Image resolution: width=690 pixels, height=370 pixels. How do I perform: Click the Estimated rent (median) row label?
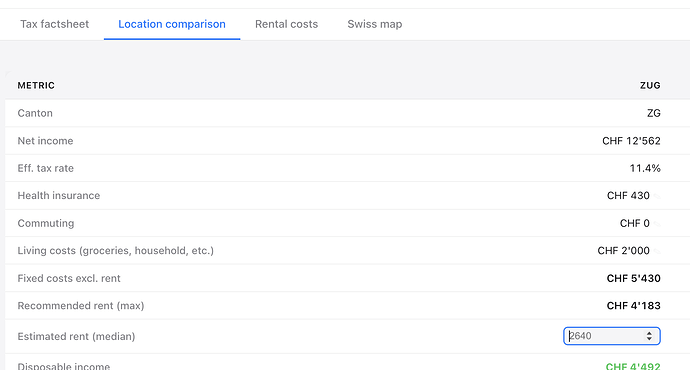coord(76,336)
